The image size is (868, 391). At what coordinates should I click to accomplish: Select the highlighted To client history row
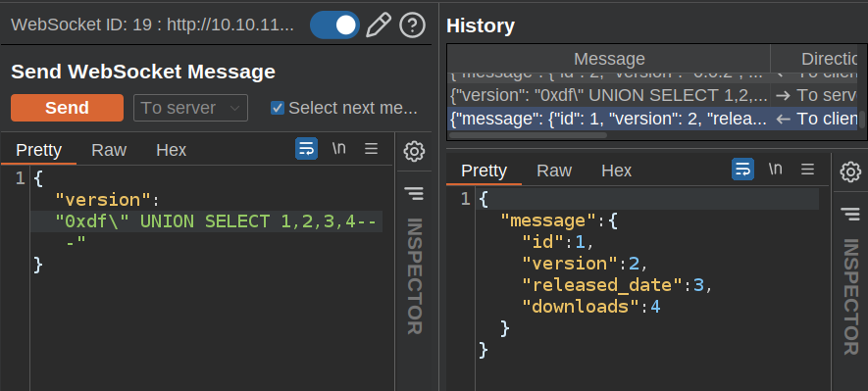(652, 119)
